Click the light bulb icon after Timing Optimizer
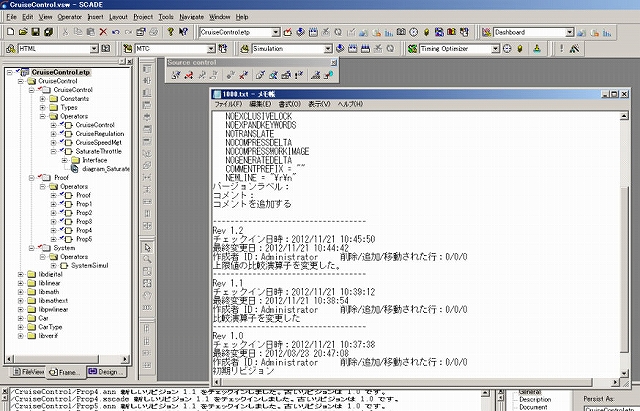The height and width of the screenshot is (411, 640). coord(520,49)
